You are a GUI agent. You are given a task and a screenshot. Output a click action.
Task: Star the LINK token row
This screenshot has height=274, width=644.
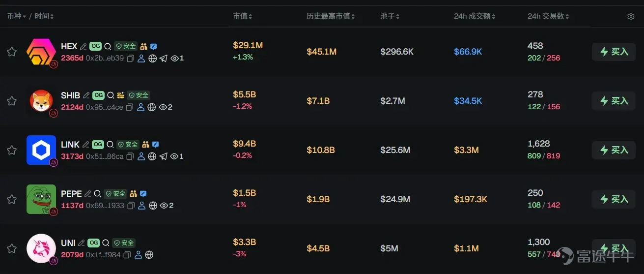click(11, 150)
